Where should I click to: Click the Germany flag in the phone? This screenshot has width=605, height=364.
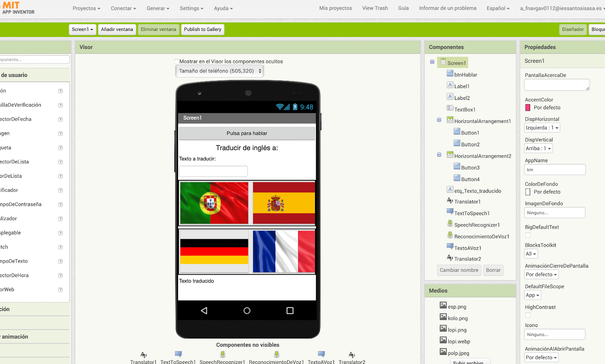[x=214, y=251]
